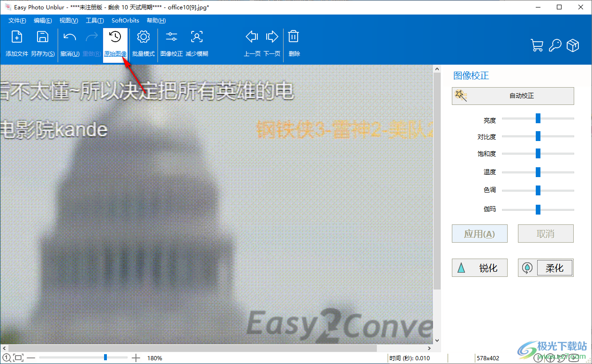Undo last action with 撤消 icon
This screenshot has width=592, height=364.
[x=70, y=37]
